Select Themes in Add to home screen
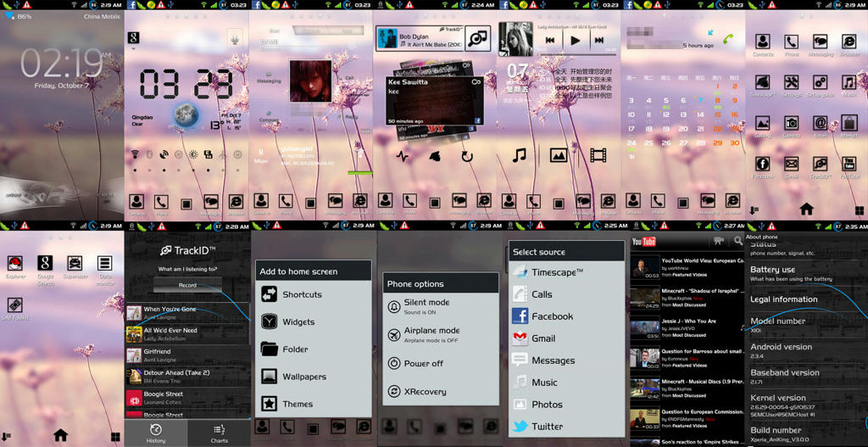This screenshot has height=447, width=868. pyautogui.click(x=314, y=404)
